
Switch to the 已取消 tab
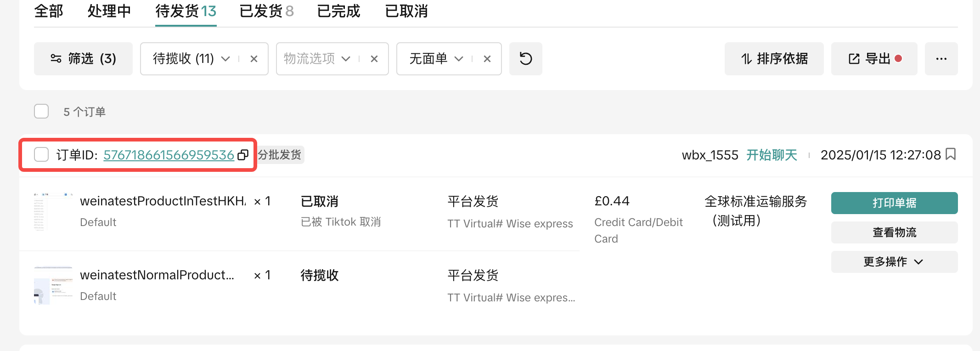[406, 11]
